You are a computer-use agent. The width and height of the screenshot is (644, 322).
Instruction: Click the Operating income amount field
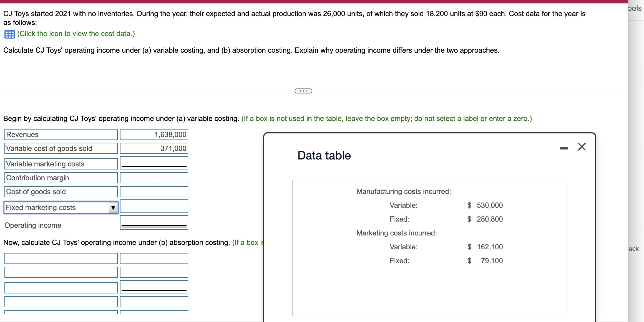(x=154, y=222)
